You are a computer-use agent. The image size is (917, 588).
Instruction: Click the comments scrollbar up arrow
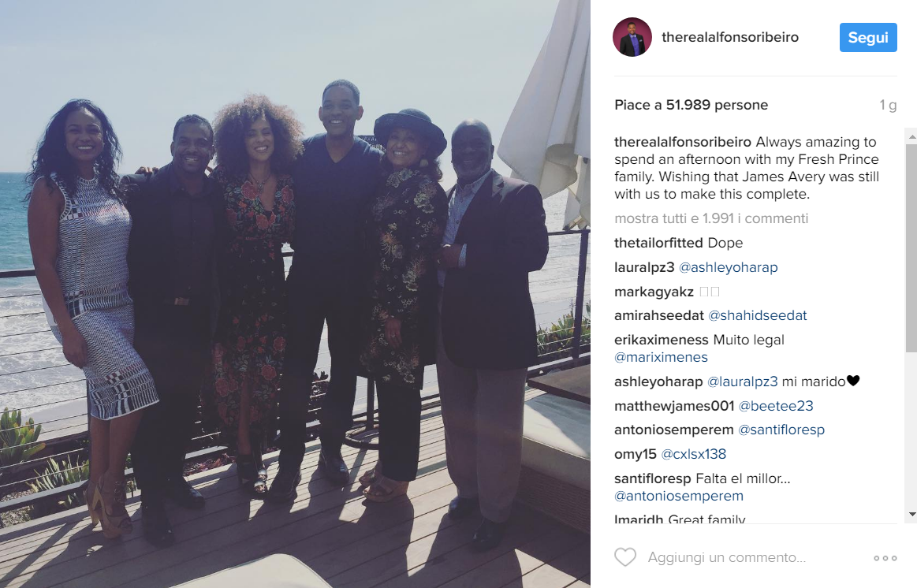911,136
